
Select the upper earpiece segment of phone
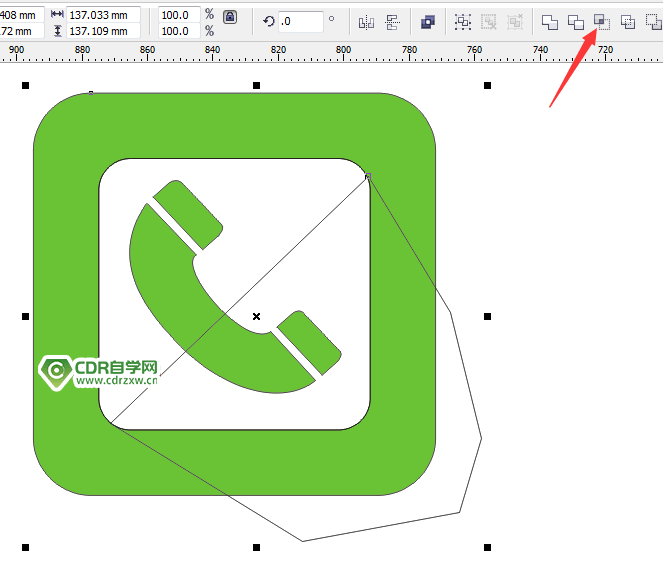tap(188, 215)
